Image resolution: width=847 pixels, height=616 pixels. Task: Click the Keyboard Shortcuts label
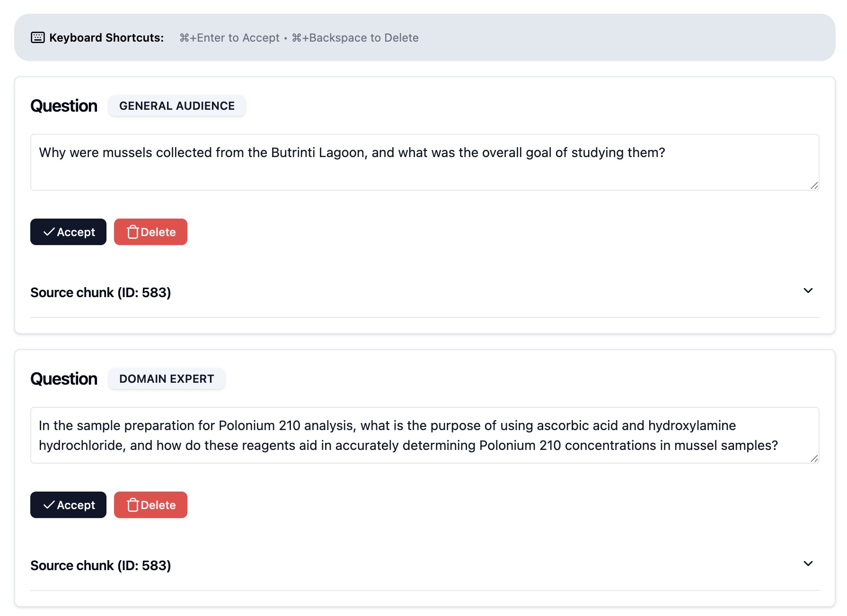coord(106,38)
